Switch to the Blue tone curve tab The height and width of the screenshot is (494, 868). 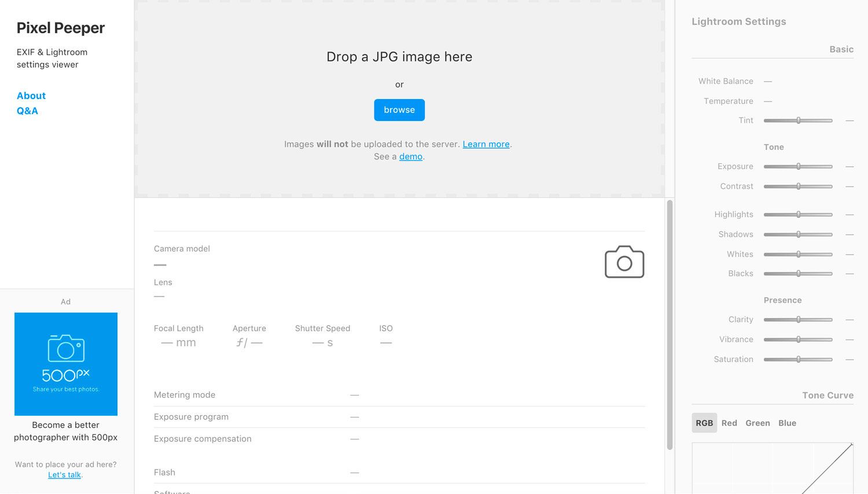(x=787, y=423)
